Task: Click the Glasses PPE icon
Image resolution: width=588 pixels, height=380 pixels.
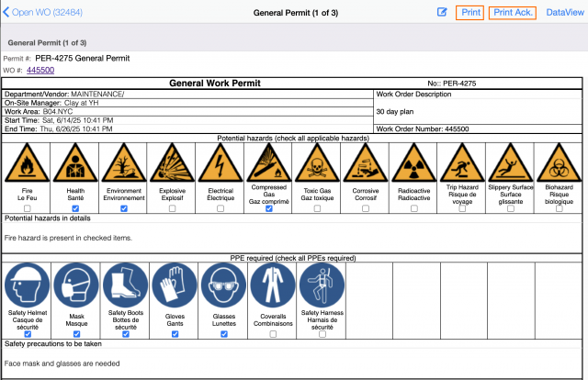Action: tap(224, 285)
